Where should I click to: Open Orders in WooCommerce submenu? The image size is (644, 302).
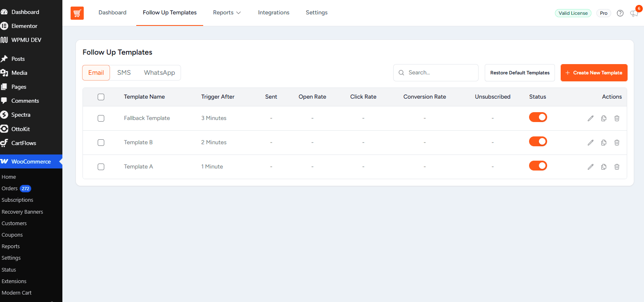click(x=9, y=189)
